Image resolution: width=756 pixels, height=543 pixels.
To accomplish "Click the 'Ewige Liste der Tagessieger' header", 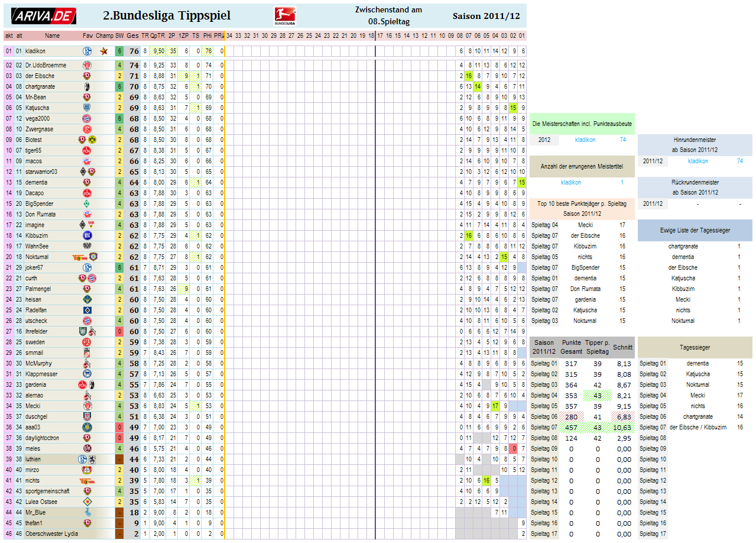I will tap(695, 231).
